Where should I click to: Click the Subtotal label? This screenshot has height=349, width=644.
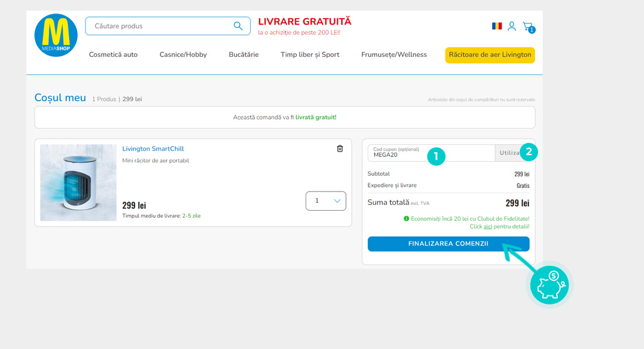click(x=379, y=174)
